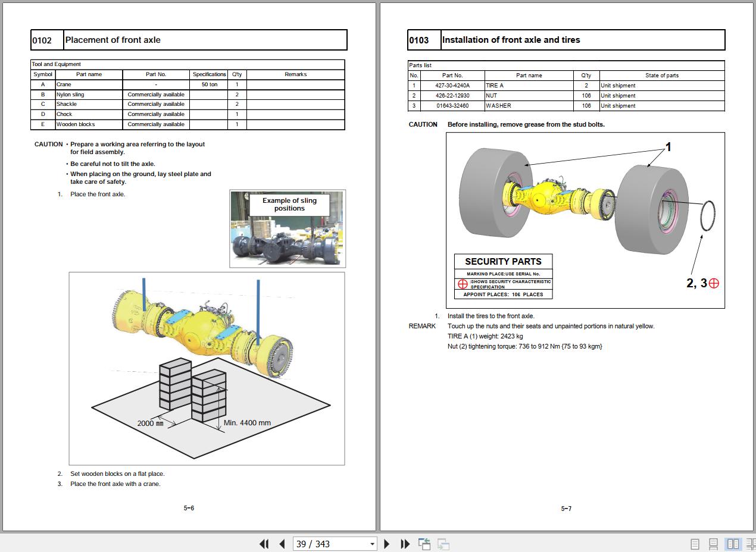This screenshot has height=552, width=756.
Task: Advance to the next page
Action: point(387,544)
